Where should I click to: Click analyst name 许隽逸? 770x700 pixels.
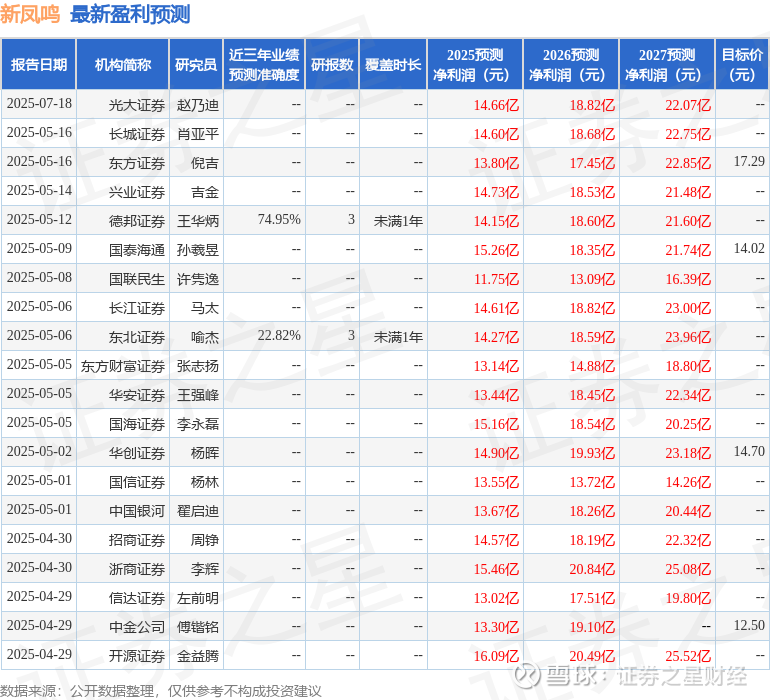coord(197,279)
